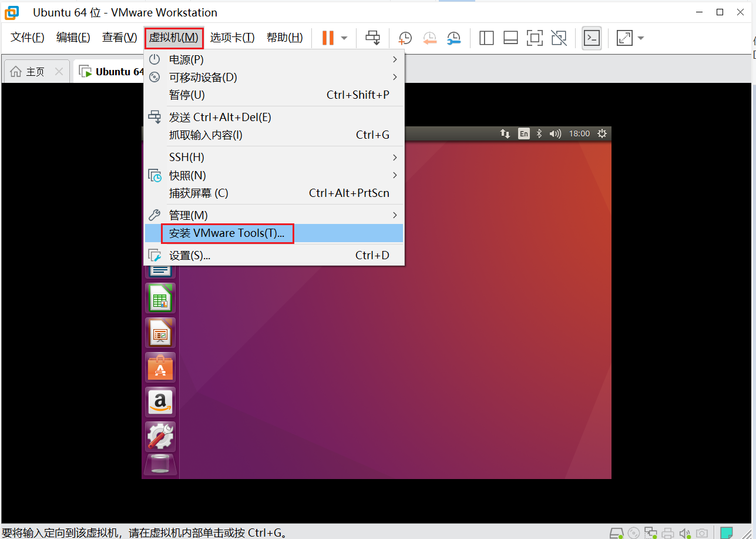The height and width of the screenshot is (539, 756).
Task: Open the dropdown arrow beside the pause icon
Action: (x=344, y=38)
